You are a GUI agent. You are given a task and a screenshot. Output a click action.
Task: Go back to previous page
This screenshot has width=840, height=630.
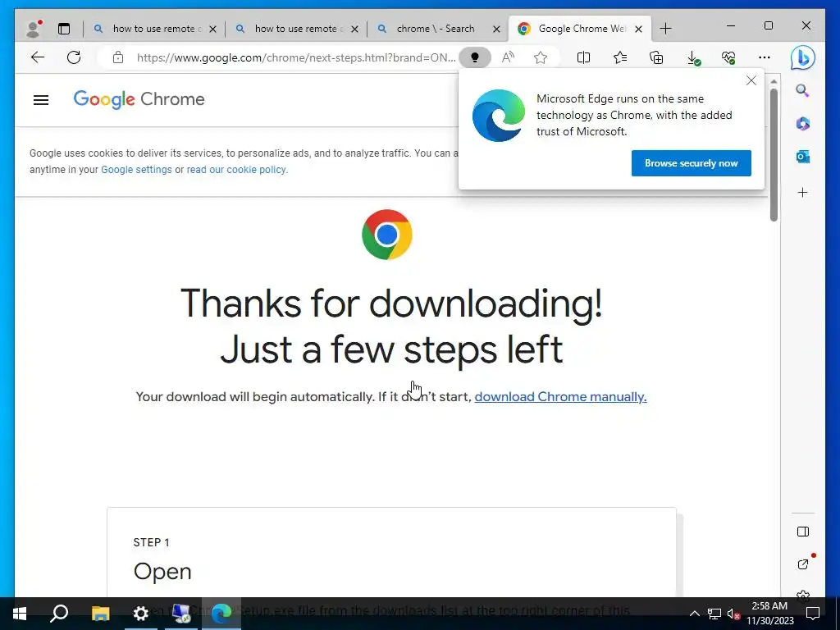pyautogui.click(x=38, y=57)
